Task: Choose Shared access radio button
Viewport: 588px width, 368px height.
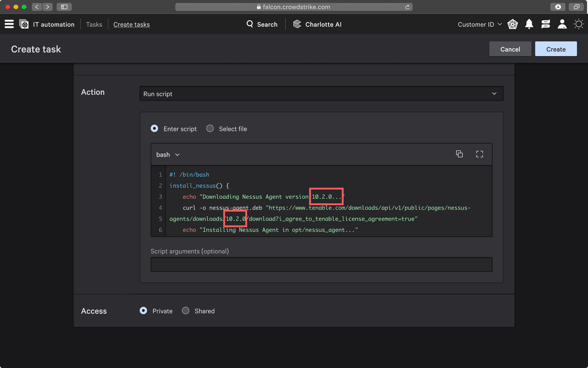Action: point(186,311)
